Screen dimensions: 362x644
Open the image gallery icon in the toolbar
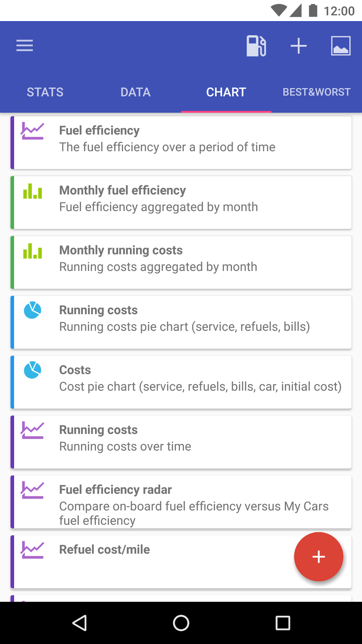click(341, 46)
